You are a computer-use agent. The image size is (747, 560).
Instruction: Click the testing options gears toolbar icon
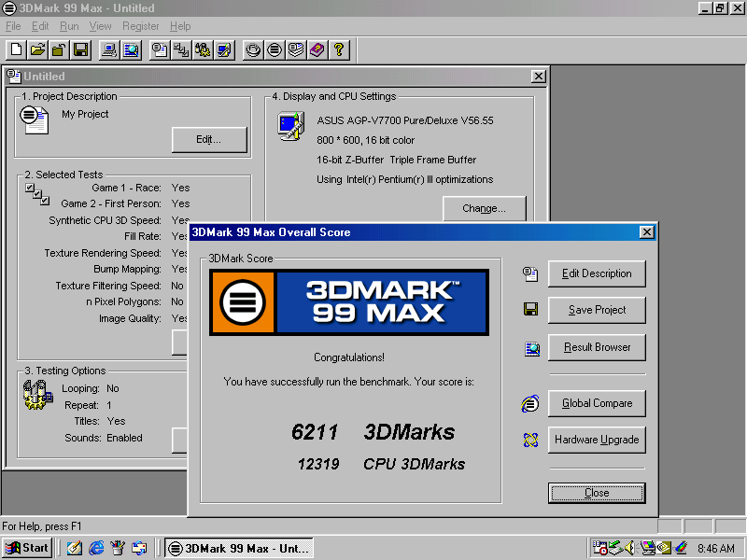coord(203,49)
